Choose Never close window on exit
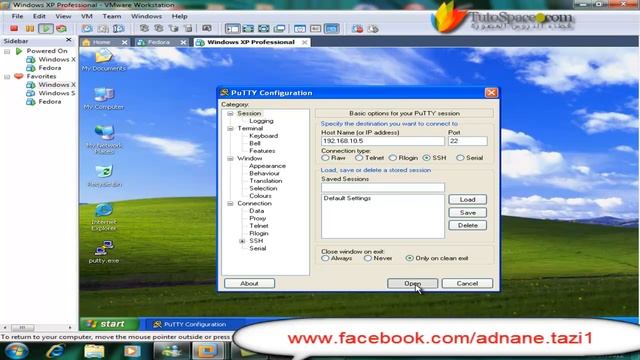The height and width of the screenshot is (360, 640). coord(367,258)
